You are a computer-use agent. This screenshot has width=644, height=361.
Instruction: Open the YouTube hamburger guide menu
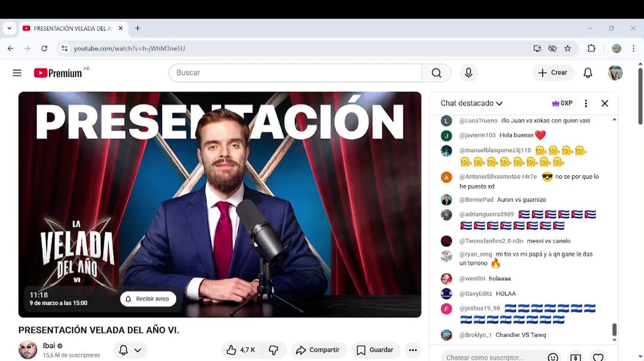pyautogui.click(x=17, y=73)
